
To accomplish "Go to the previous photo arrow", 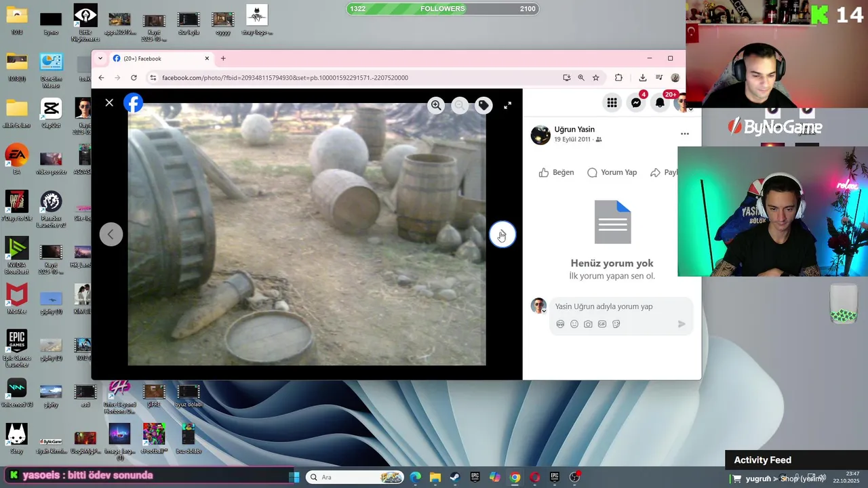I will coord(111,235).
